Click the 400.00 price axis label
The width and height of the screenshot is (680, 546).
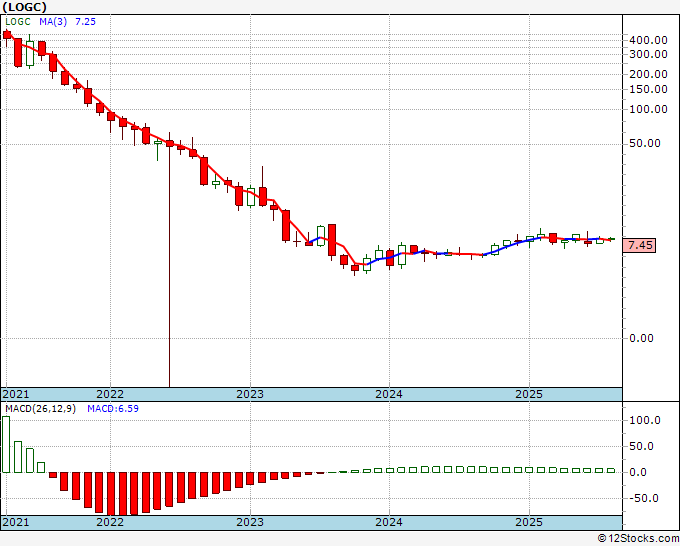(648, 40)
